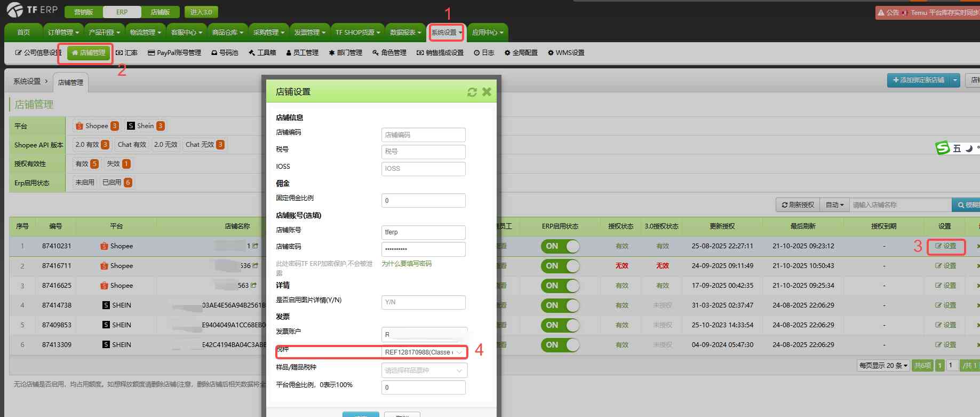
Task: Open 为什么要填写密码 link
Action: pyautogui.click(x=407, y=264)
